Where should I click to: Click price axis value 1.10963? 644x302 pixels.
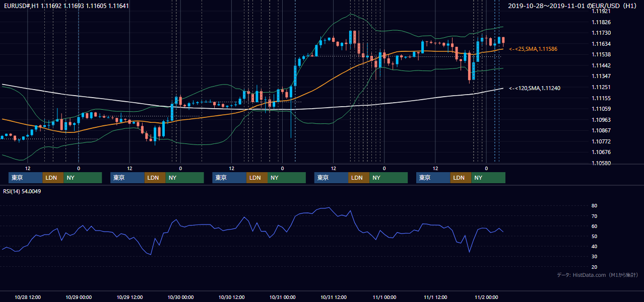[601, 120]
